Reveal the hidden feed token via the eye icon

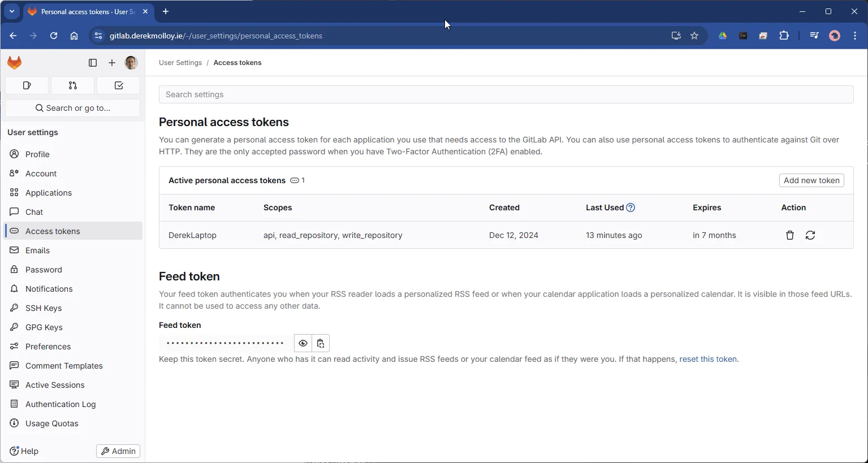pos(303,343)
